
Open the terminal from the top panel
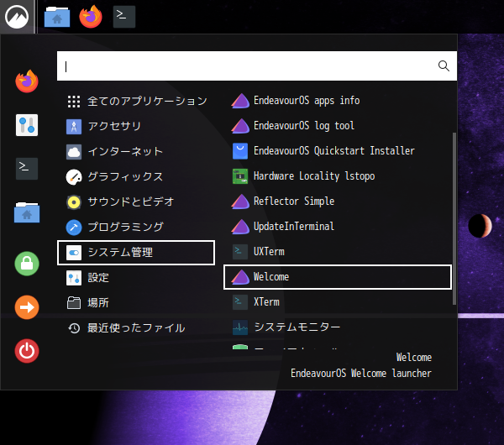tap(124, 17)
